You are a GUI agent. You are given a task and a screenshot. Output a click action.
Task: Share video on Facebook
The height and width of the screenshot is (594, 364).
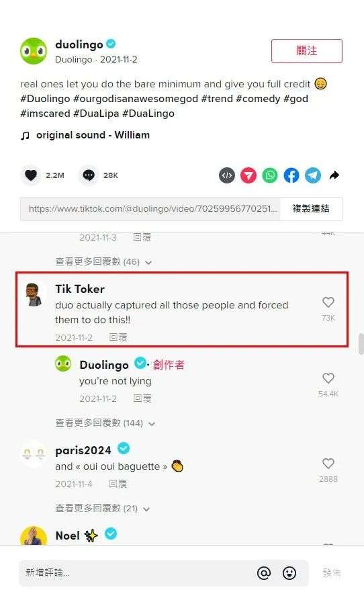[x=291, y=175]
